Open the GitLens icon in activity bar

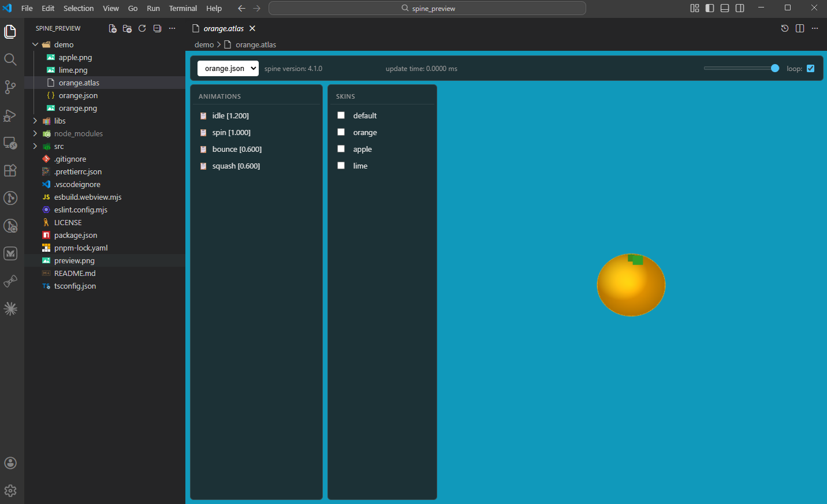(10, 198)
